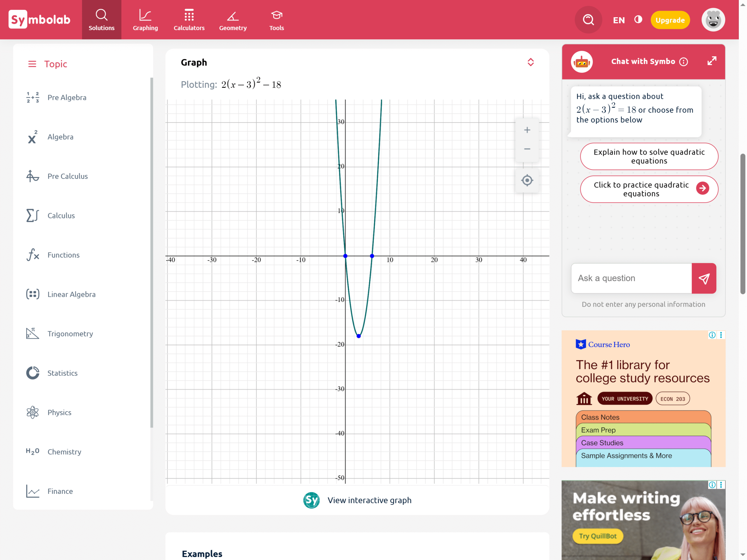Screen dimensions: 747x560
Task: Focus the Ask a question field
Action: [x=631, y=278]
